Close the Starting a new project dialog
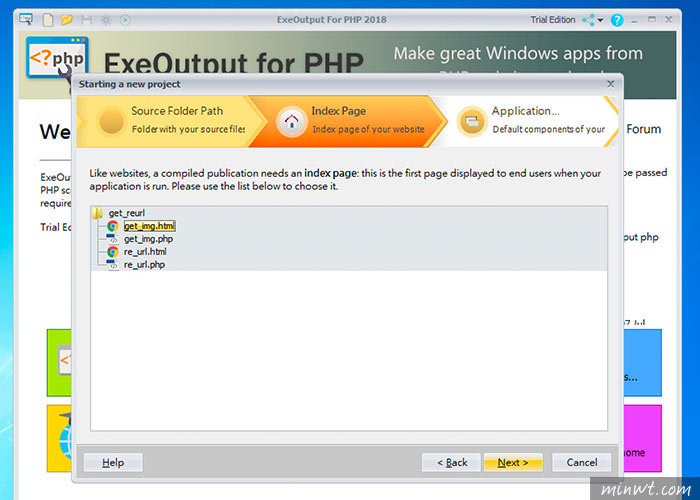 click(x=610, y=84)
